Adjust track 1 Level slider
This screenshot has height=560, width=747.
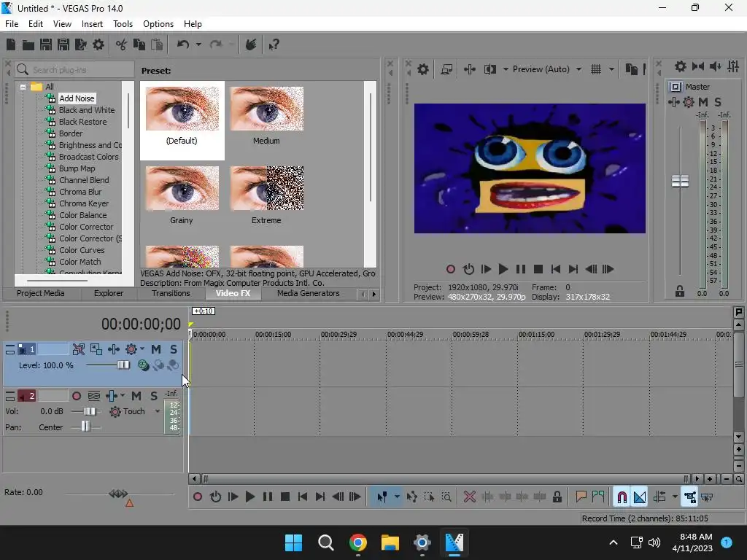(123, 365)
